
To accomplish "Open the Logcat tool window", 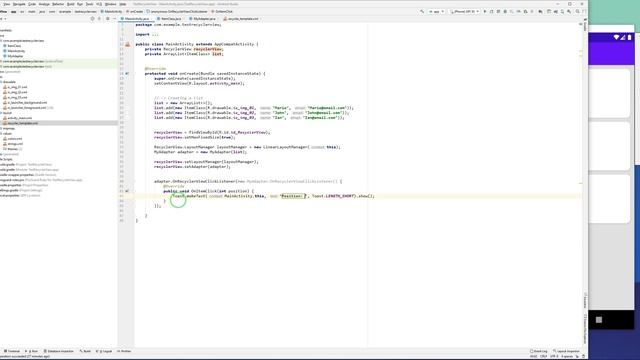I will 104,351.
